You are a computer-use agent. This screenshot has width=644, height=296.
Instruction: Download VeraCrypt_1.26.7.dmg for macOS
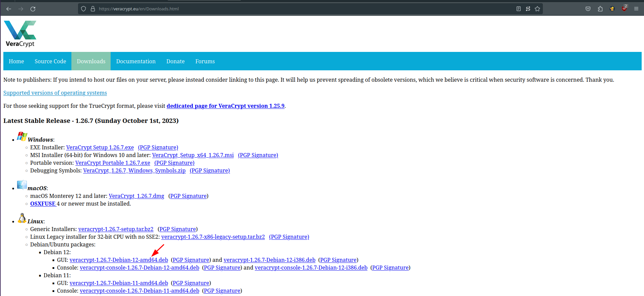click(x=136, y=196)
